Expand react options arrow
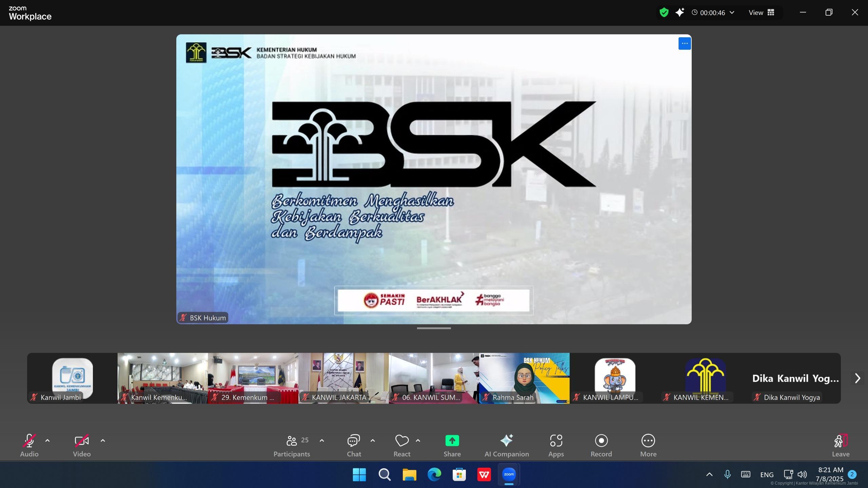 [x=418, y=441]
